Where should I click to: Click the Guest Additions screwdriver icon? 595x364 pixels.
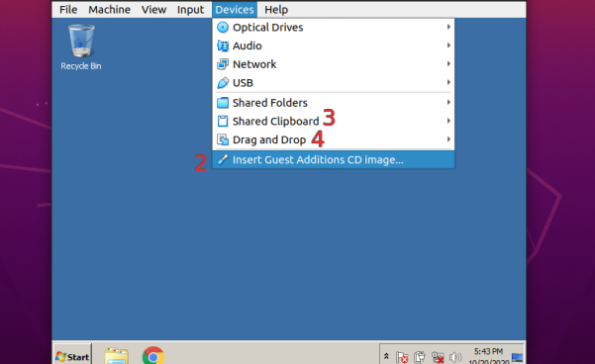pyautogui.click(x=223, y=159)
